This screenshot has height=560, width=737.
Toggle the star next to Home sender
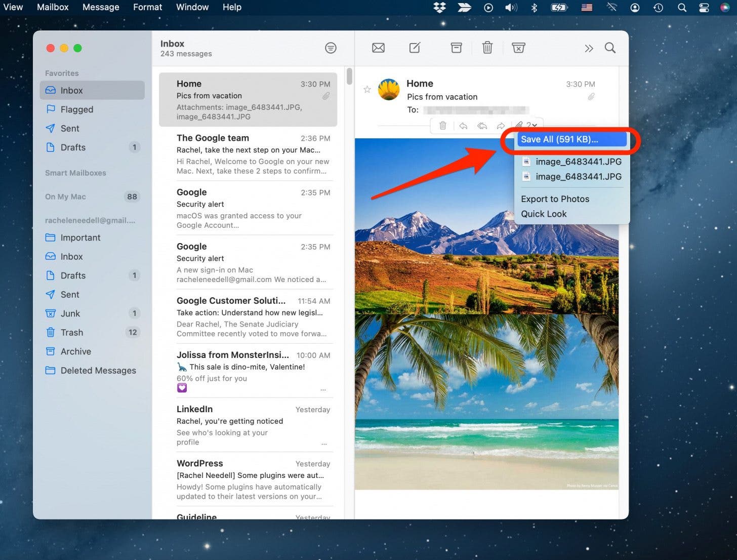click(x=367, y=90)
